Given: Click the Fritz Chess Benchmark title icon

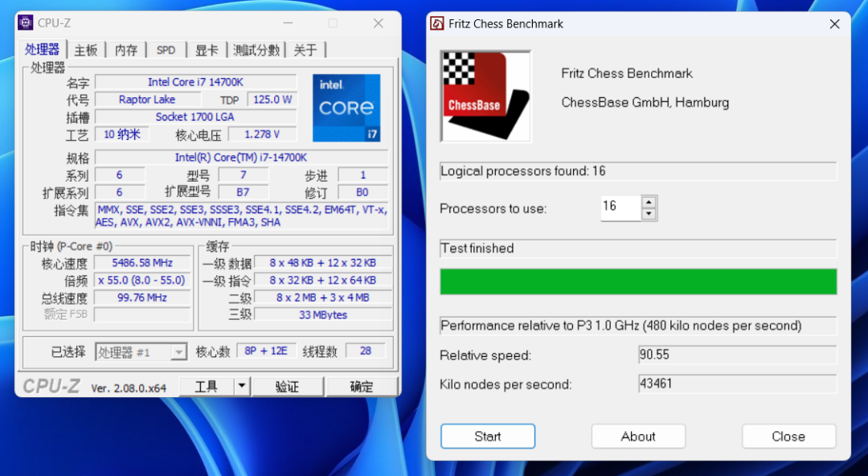Looking at the screenshot, I should coord(437,24).
